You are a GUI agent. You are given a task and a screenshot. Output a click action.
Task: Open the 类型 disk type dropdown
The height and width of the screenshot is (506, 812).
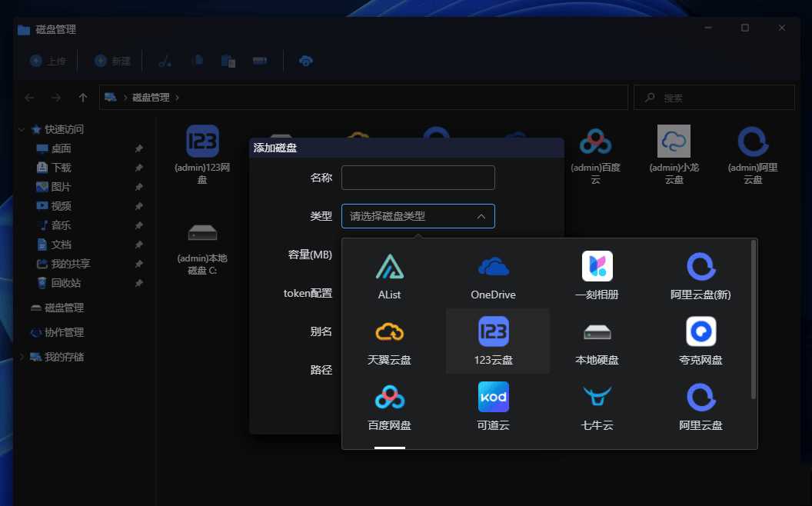[418, 216]
